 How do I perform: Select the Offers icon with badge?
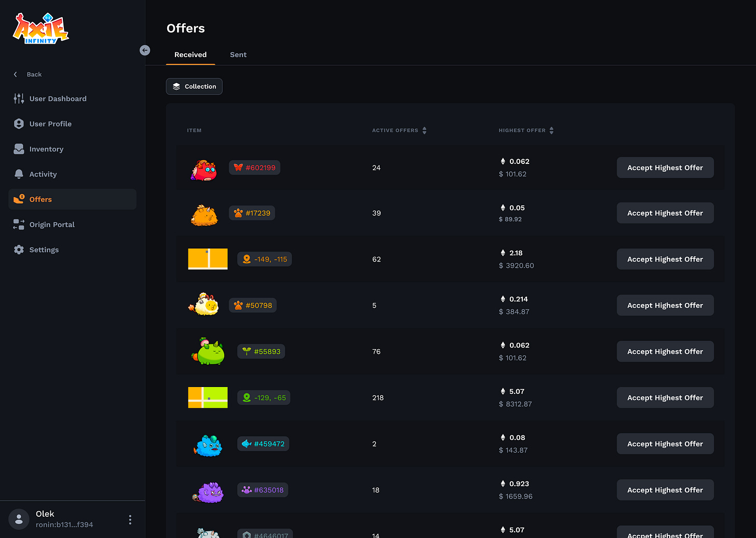(x=19, y=199)
